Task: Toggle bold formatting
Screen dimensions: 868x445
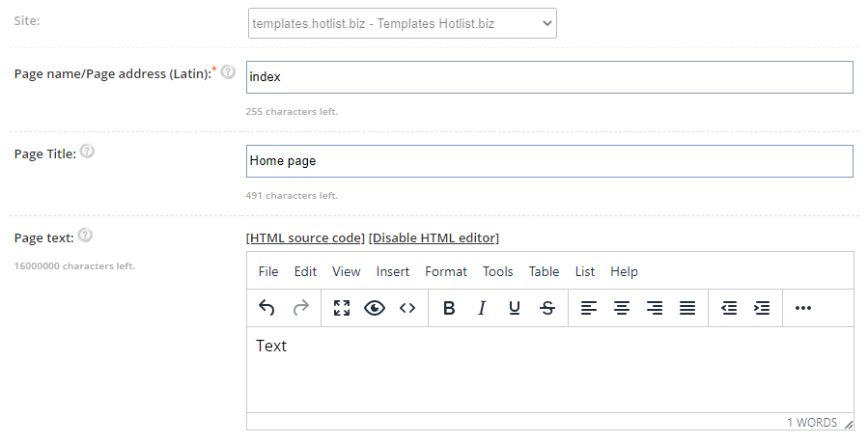Action: (449, 308)
